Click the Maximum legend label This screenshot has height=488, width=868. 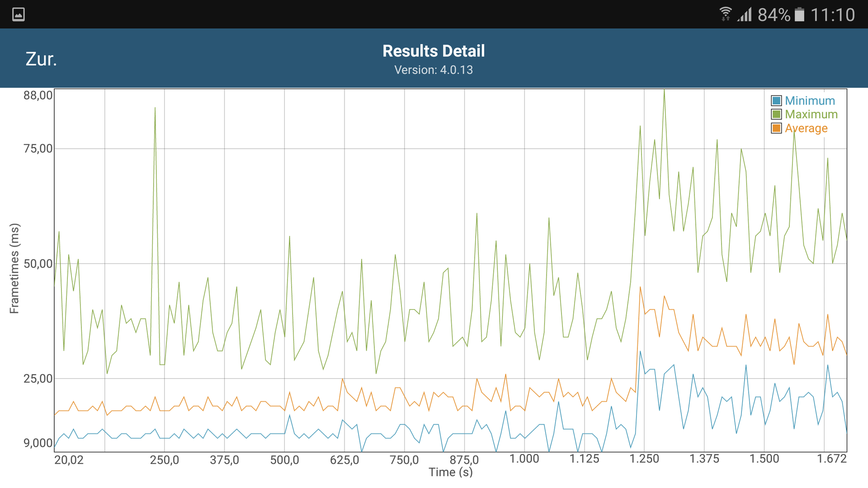coord(811,114)
